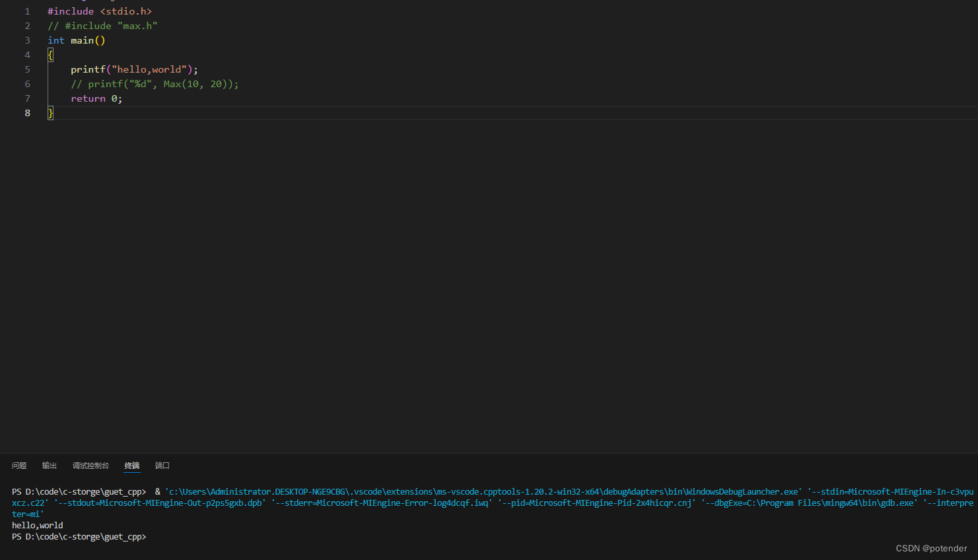This screenshot has height=560, width=978.
Task: View the 端口 (Ports) panel tab
Action: 162,465
